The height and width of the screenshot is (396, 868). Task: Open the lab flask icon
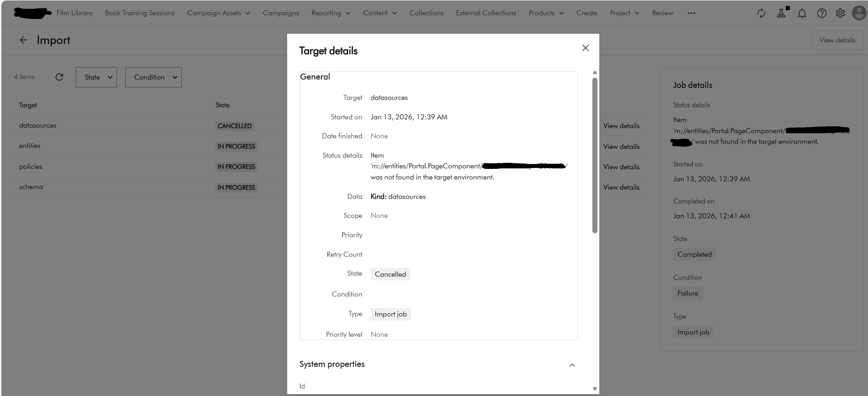click(782, 13)
